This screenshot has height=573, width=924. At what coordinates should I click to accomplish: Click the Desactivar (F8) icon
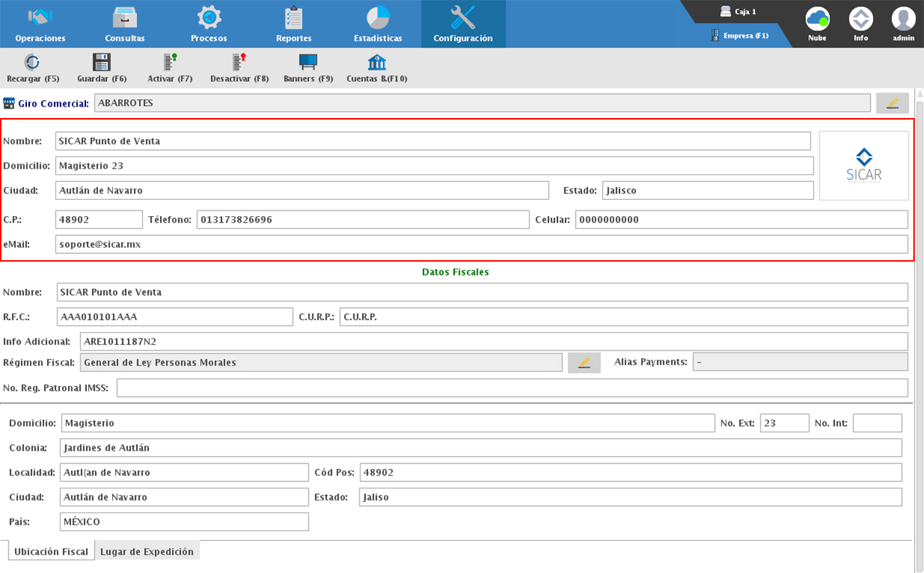[x=239, y=63]
